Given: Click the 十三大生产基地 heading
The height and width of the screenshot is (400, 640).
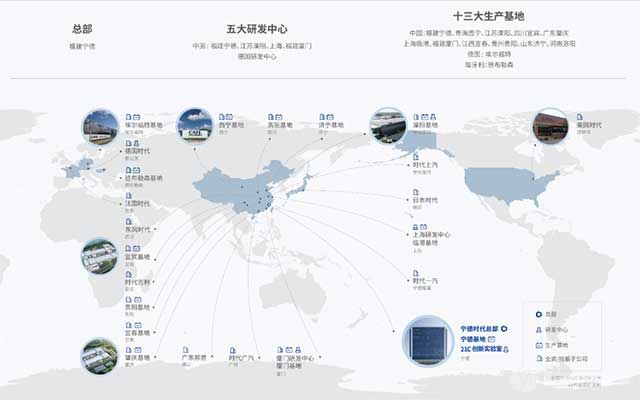Looking at the screenshot, I should pos(489,16).
